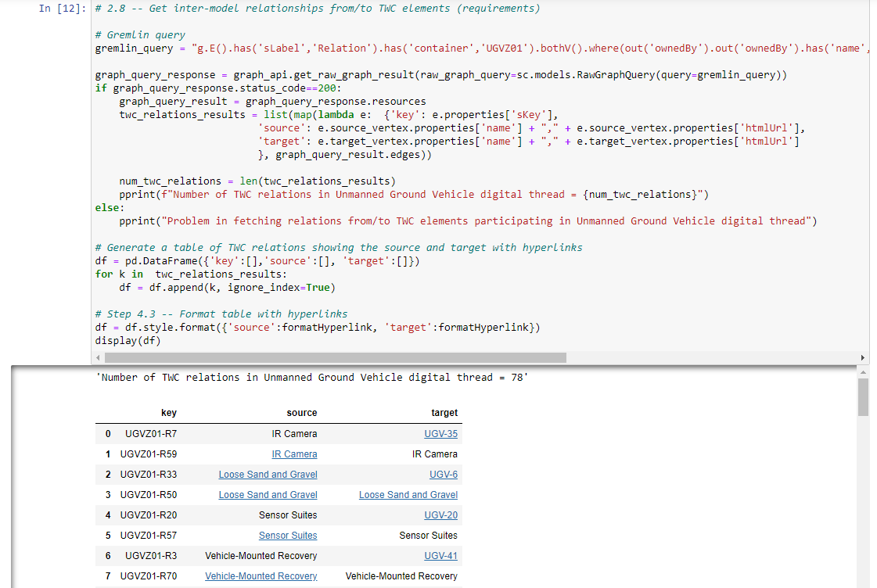The image size is (877, 588).
Task: Click the plain Sensor Suites source text in UGVZ01-R20 row
Action: pyautogui.click(x=288, y=515)
